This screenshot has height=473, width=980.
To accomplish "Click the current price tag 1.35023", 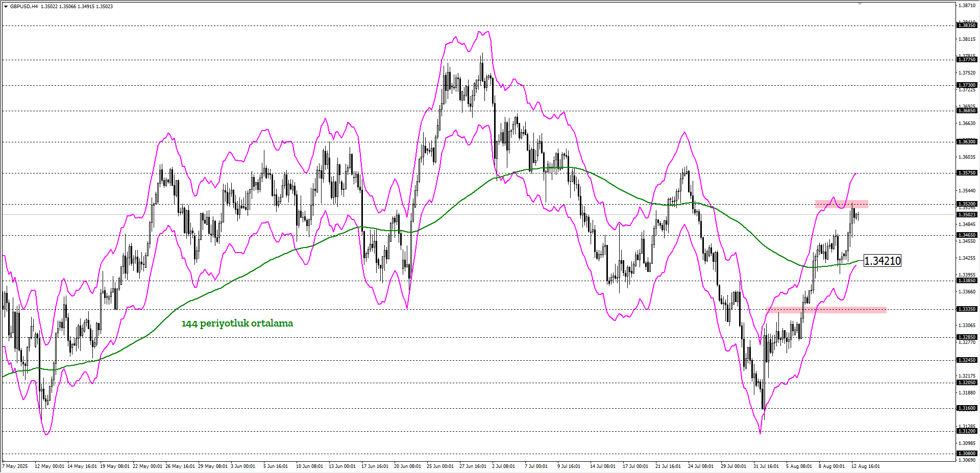I will (967, 215).
